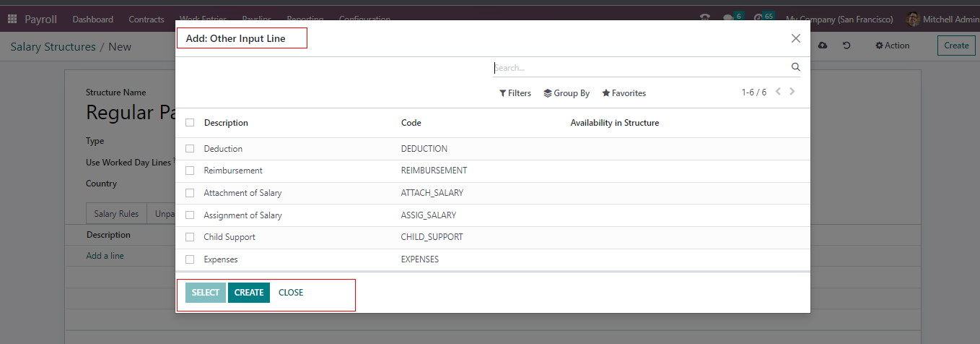Tick the Child Support checkbox
The width and height of the screenshot is (980, 344).
tap(190, 237)
